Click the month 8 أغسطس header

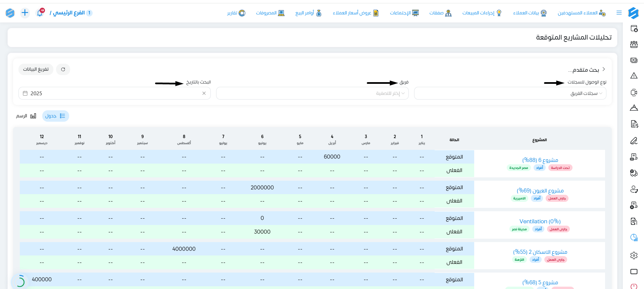point(184,139)
